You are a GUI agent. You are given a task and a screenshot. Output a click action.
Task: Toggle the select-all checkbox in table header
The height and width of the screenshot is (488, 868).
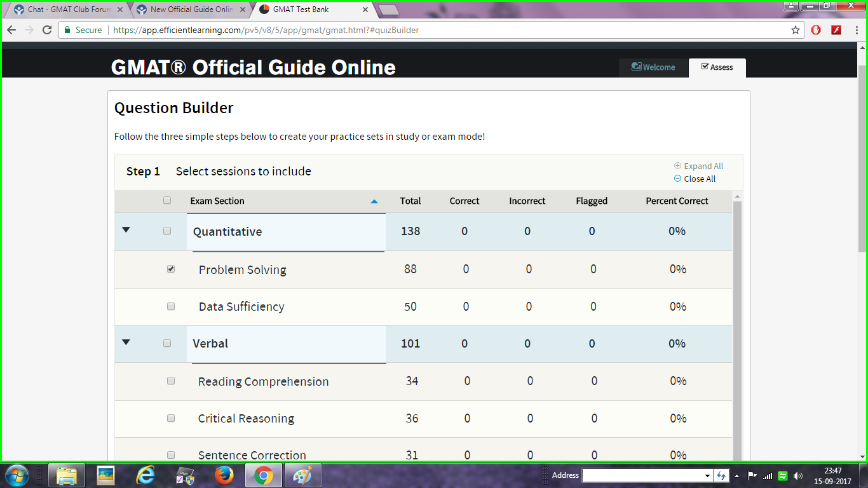(x=167, y=200)
